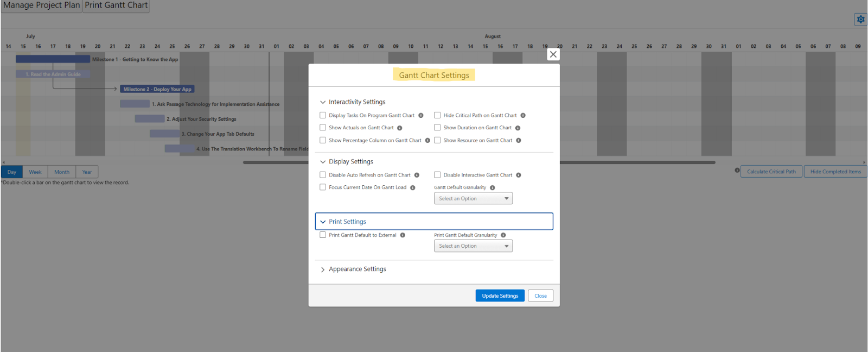Image resolution: width=868 pixels, height=352 pixels.
Task: Select Change Your App Tab Defaults task bar
Action: click(x=164, y=134)
